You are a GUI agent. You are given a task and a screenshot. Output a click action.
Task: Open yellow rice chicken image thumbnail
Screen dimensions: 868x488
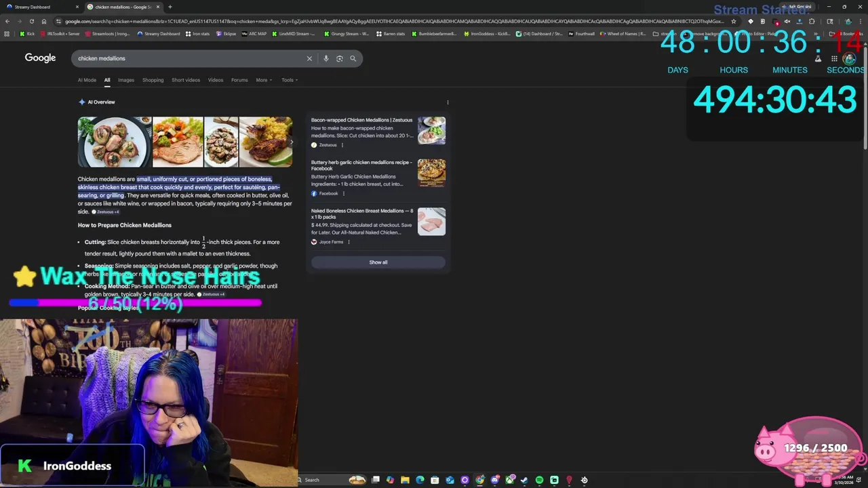point(266,142)
